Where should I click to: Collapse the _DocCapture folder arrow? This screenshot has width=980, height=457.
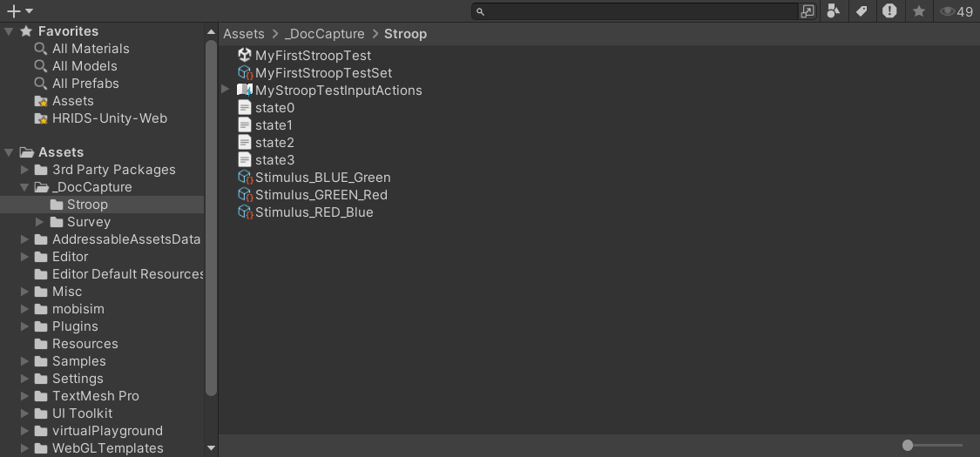point(24,187)
